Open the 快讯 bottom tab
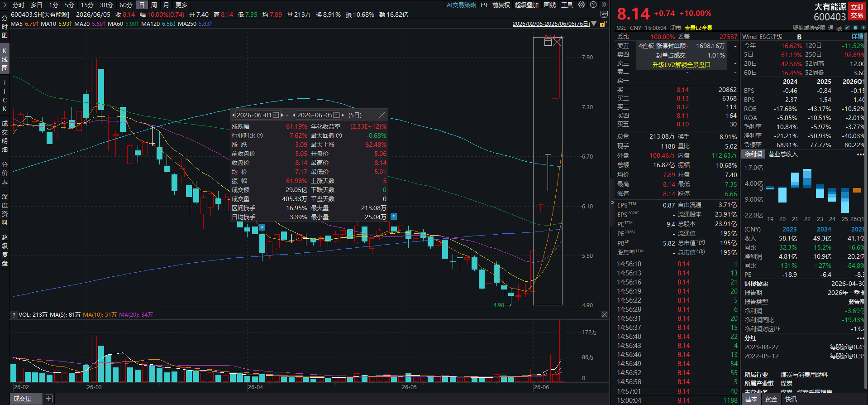868x405 pixels. [x=791, y=399]
